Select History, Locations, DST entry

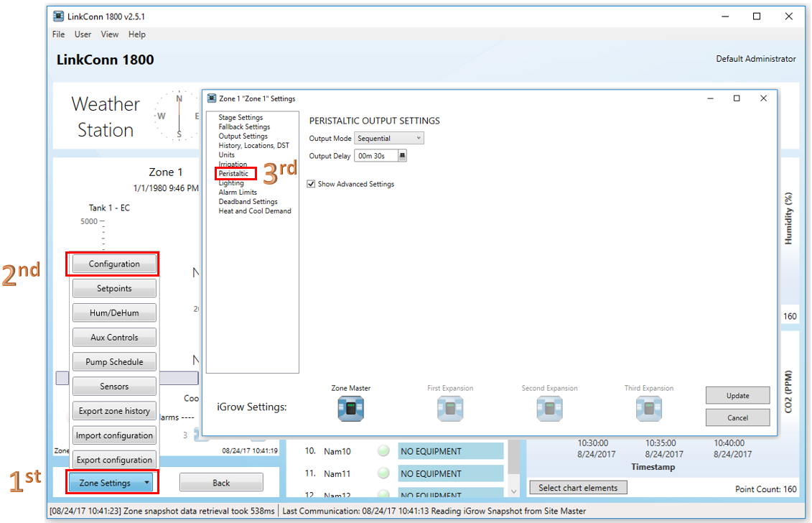click(253, 146)
